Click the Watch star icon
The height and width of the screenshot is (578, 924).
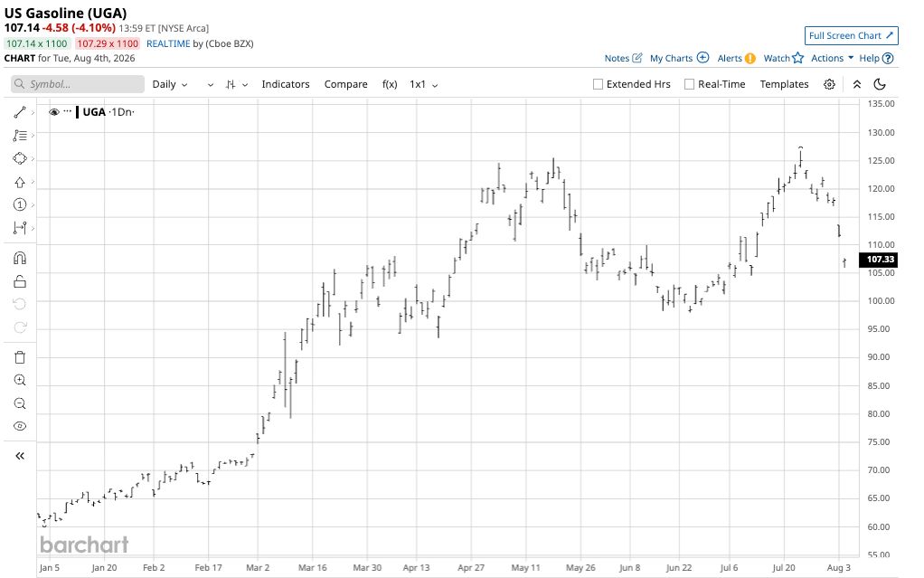click(798, 58)
